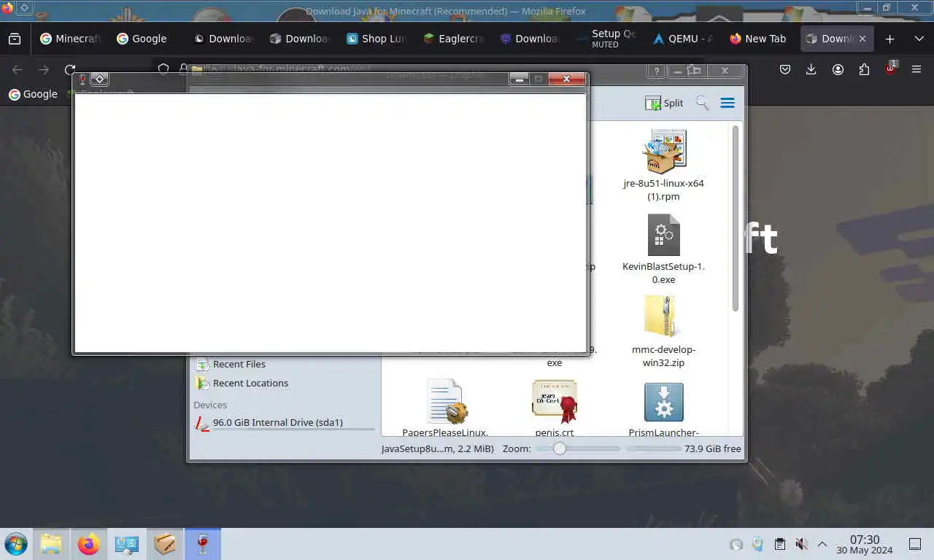This screenshot has height=560, width=934.
Task: Switch to the New Tab tab
Action: pyautogui.click(x=758, y=39)
